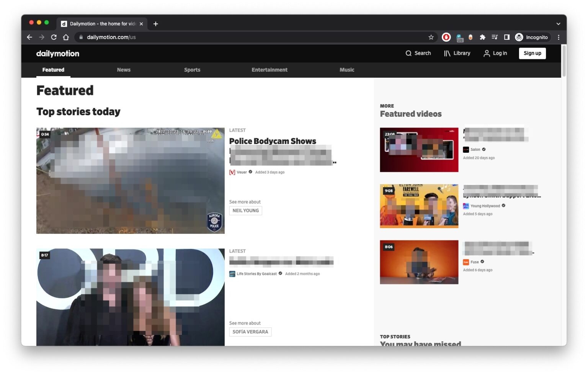
Task: Bookmark the page with the star icon
Action: click(x=431, y=37)
